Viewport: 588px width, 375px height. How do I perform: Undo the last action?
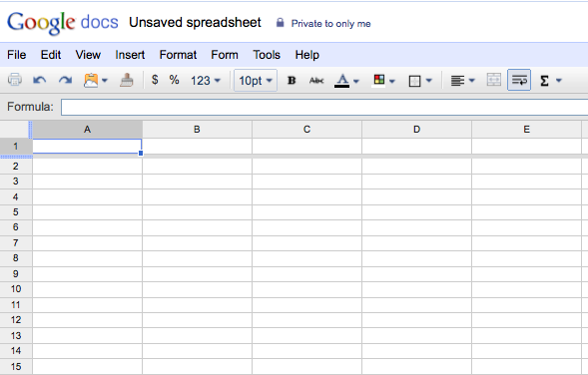point(39,80)
